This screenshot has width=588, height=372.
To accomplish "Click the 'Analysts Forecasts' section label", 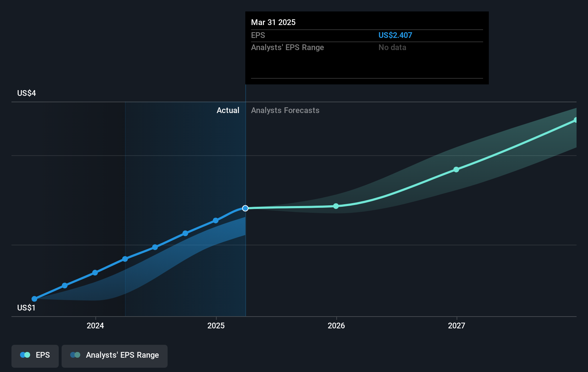I will 285,111.
